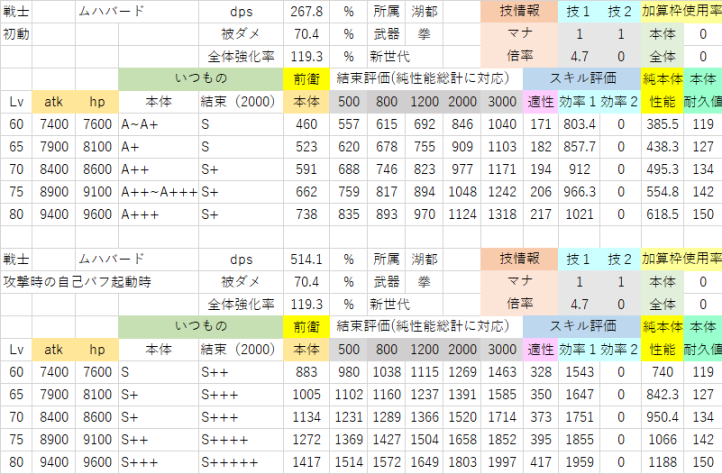Click the cell with value 980
Screen dimensions: 722x474
click(349, 372)
